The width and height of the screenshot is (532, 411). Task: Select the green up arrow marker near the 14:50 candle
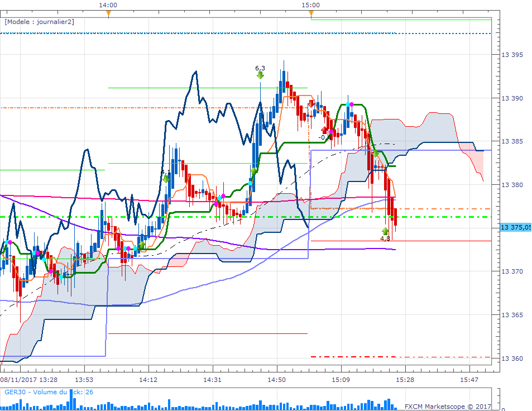click(253, 171)
